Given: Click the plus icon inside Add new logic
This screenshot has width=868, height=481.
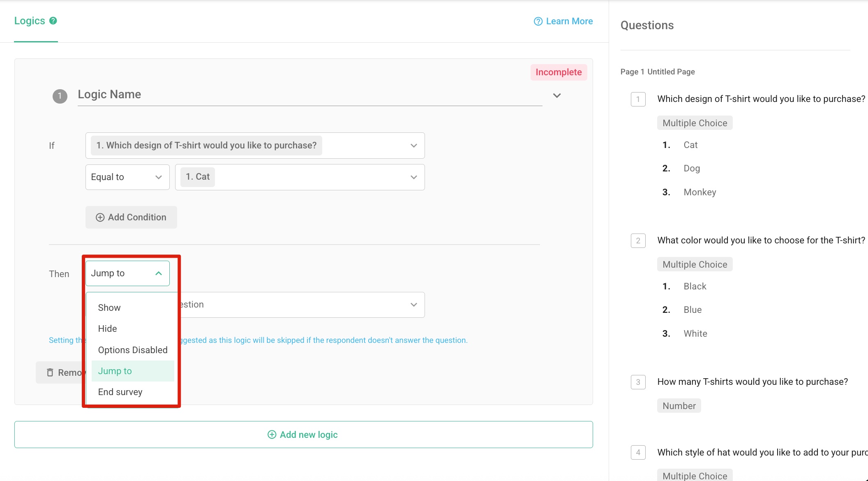Looking at the screenshot, I should tap(272, 434).
